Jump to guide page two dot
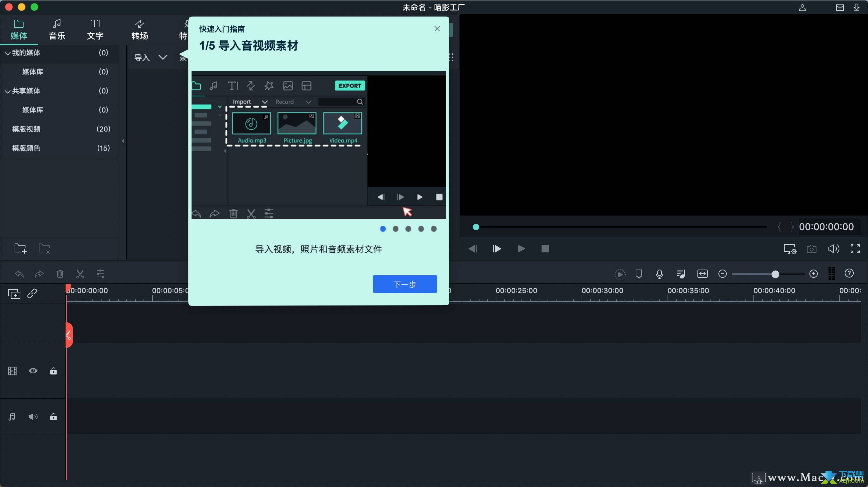The height and width of the screenshot is (487, 868). click(395, 229)
